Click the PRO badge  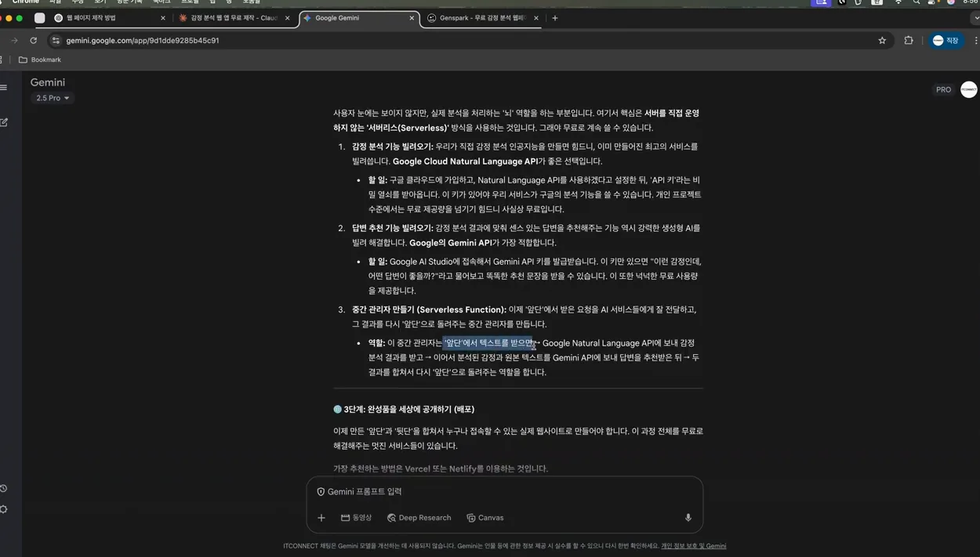[943, 89]
